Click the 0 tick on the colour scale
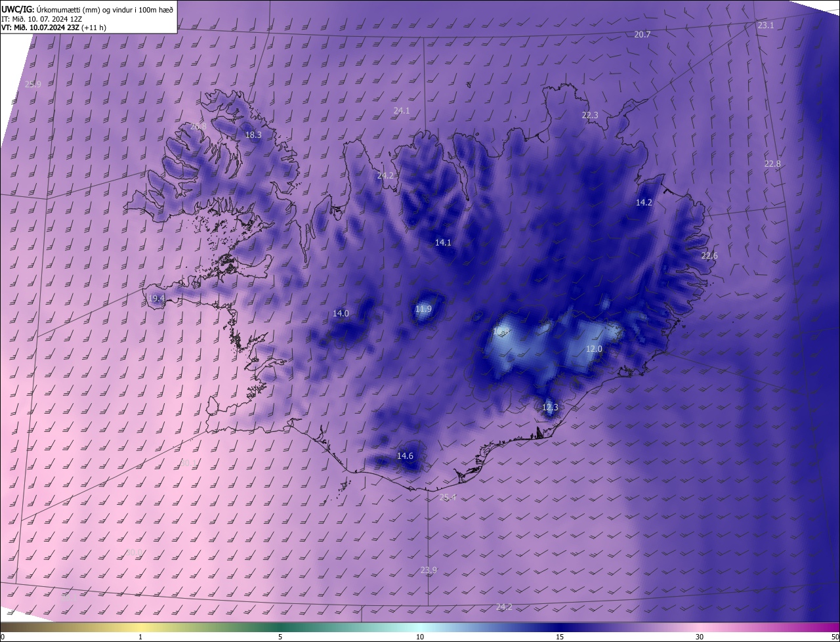Image resolution: width=840 pixels, height=642 pixels. pyautogui.click(x=3, y=637)
